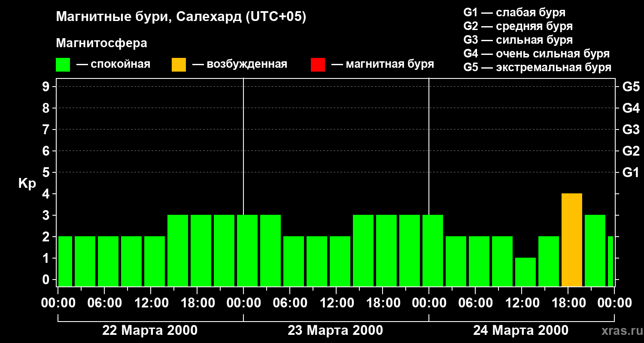Click the '23 Марта 2000' date label
The image size is (644, 343).
pyautogui.click(x=335, y=331)
